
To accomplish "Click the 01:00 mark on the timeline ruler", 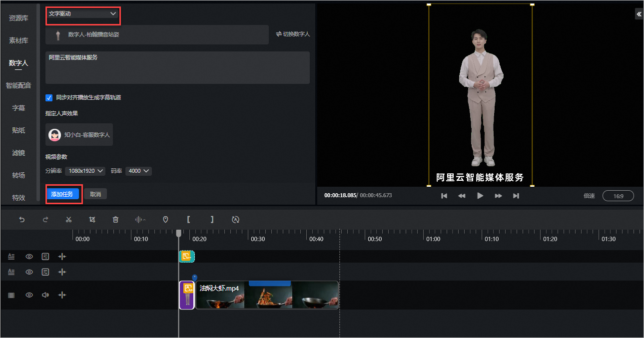I will (x=433, y=239).
